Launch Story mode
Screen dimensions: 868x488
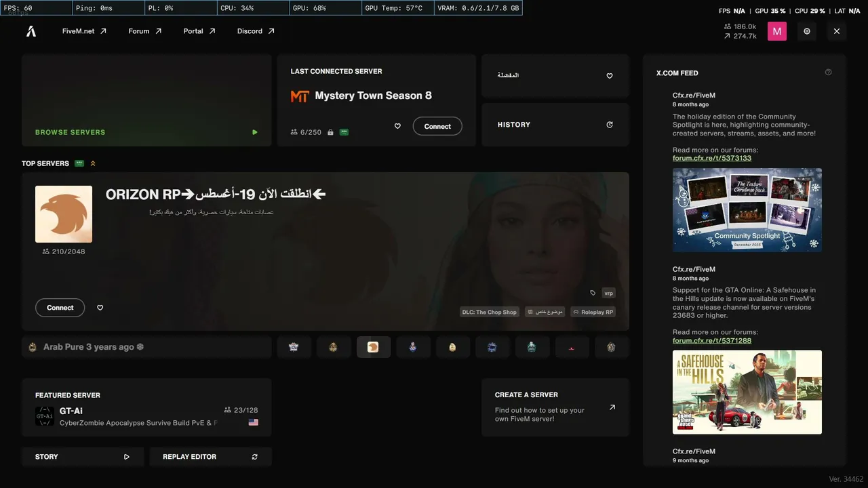point(83,457)
